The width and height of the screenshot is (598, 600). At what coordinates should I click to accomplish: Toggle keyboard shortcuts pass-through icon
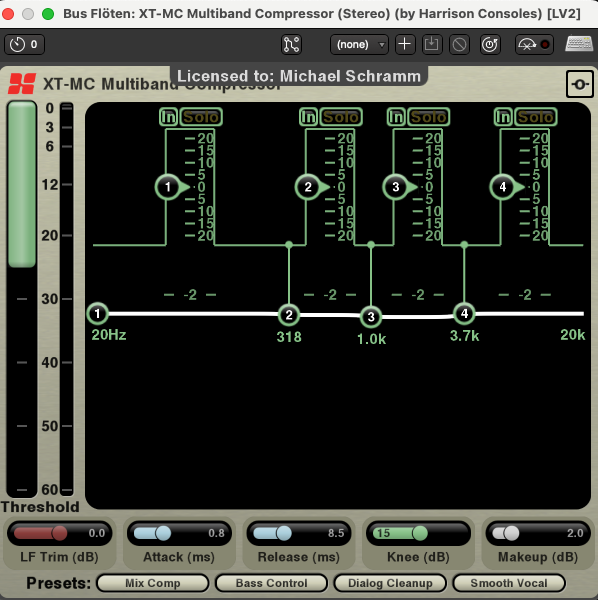(579, 44)
